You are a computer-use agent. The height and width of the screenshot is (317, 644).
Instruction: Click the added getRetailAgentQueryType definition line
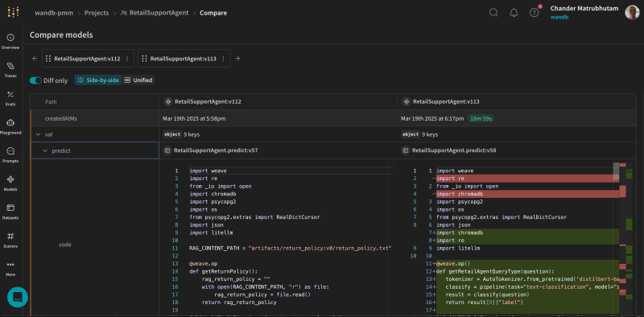(527, 271)
